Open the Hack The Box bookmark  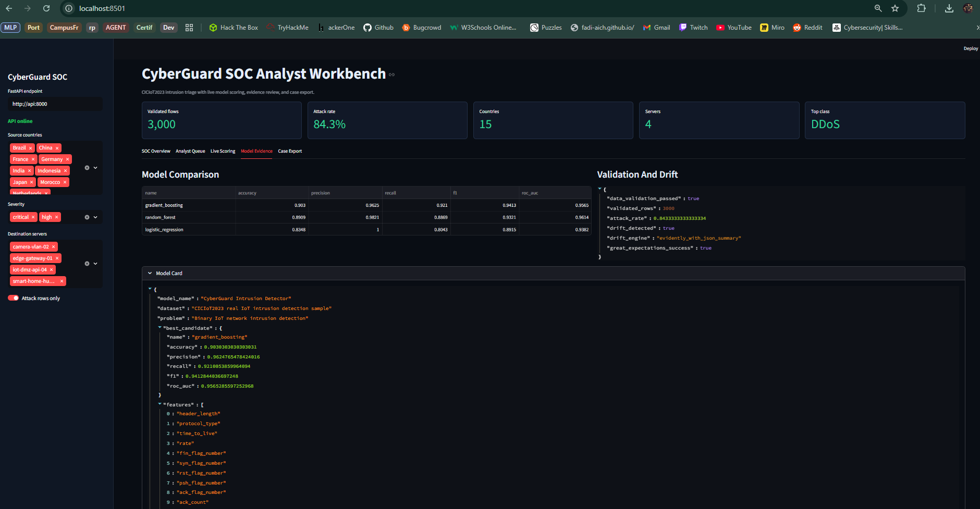pyautogui.click(x=234, y=28)
